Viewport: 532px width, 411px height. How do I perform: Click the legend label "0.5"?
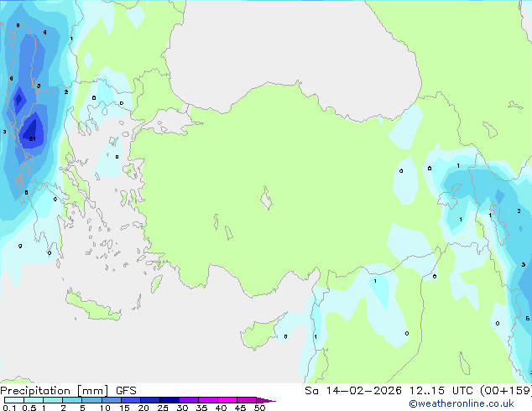coord(29,408)
